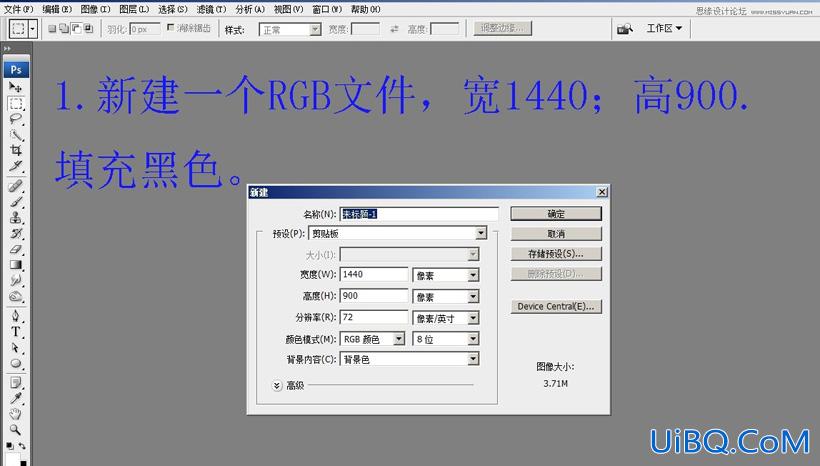The height and width of the screenshot is (466, 820).
Task: Click the 存储预设(S)... button
Action: coord(556,254)
